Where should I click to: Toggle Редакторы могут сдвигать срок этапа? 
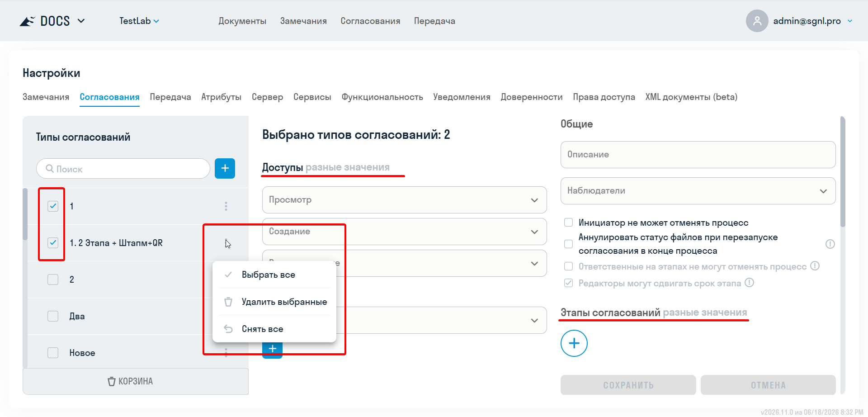pos(569,283)
